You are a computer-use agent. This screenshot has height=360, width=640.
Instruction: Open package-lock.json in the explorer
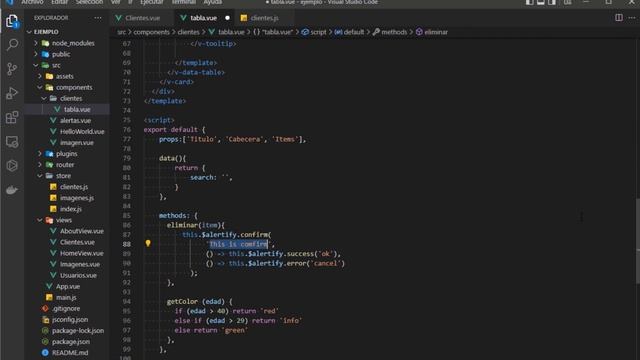click(x=78, y=331)
